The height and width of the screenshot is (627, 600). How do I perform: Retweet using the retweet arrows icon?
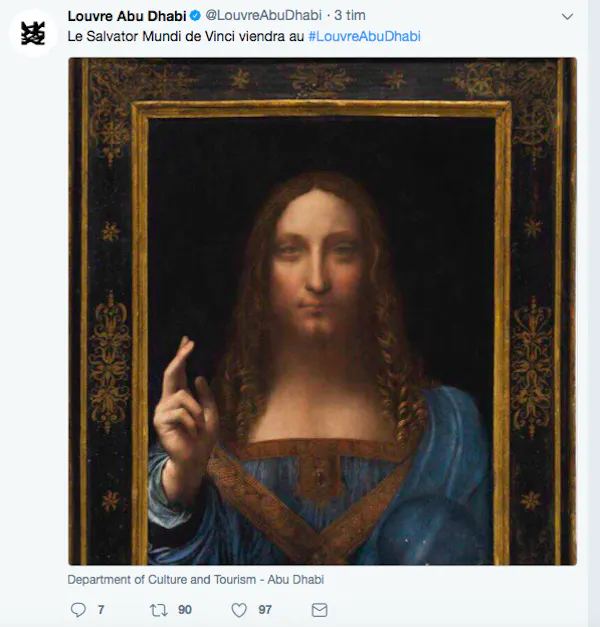click(158, 609)
